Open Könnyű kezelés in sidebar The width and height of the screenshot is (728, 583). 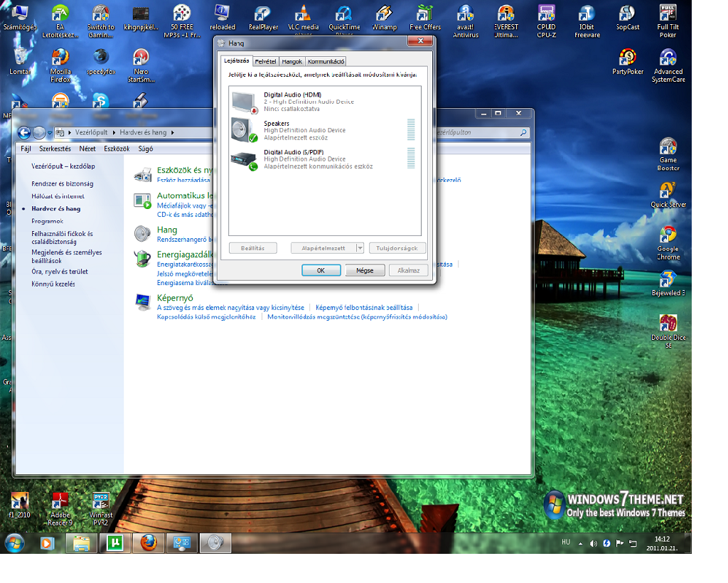pos(53,284)
